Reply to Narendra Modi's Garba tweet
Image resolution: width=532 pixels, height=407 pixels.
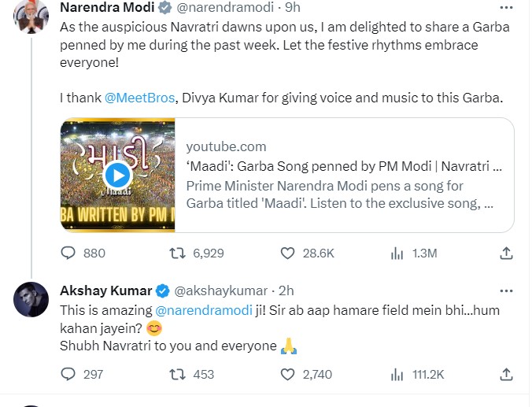click(x=68, y=253)
